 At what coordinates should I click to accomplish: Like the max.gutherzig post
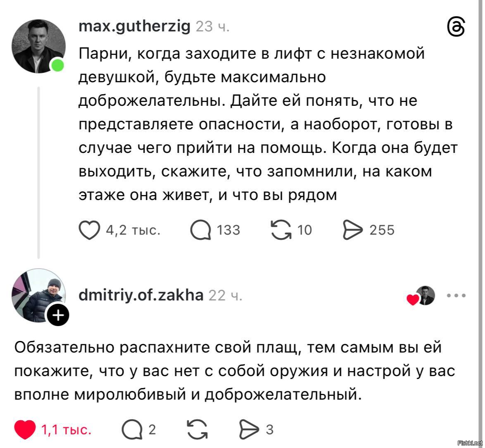(90, 230)
